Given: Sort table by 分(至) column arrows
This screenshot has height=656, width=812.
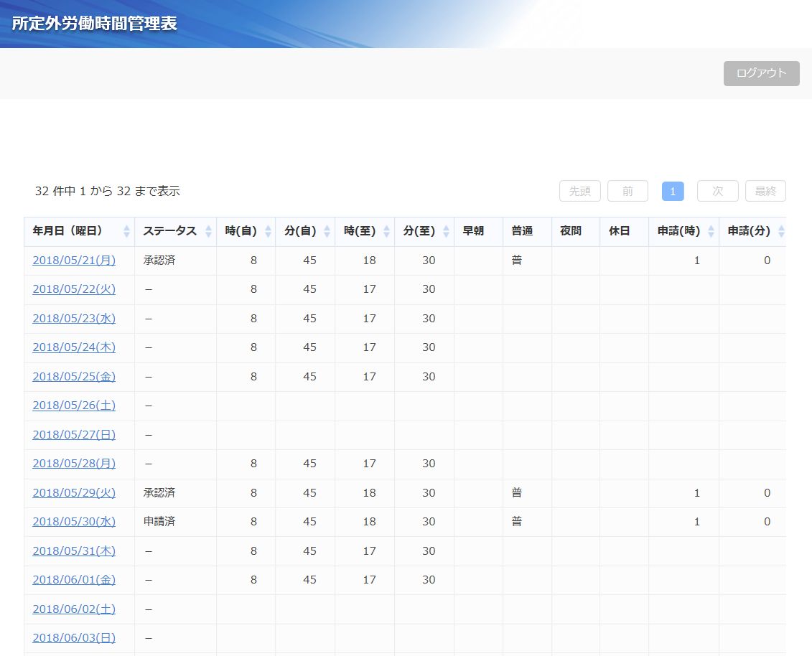Looking at the screenshot, I should [447, 231].
